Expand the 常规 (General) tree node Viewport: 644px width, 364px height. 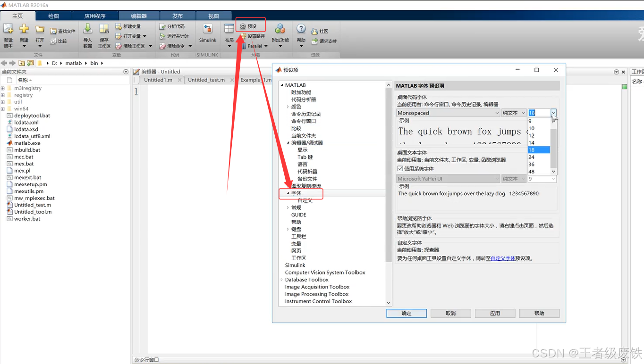coord(288,207)
